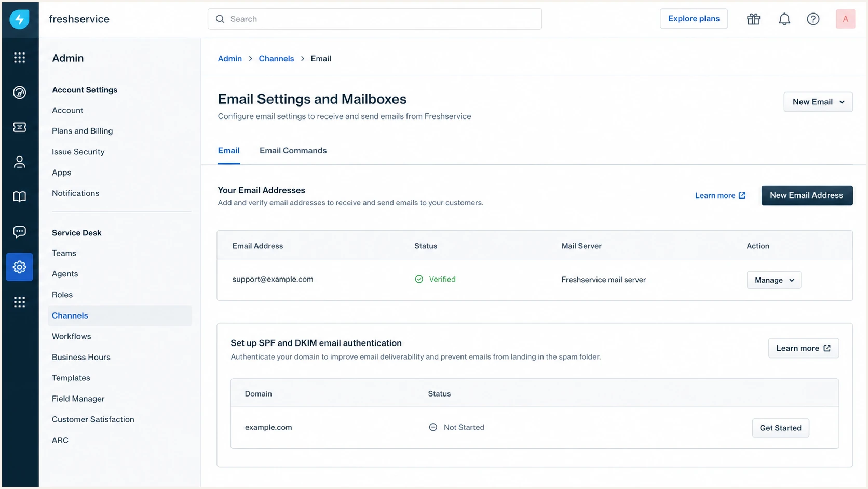Open the tickets icon in sidebar
The height and width of the screenshot is (489, 868).
coord(19,127)
